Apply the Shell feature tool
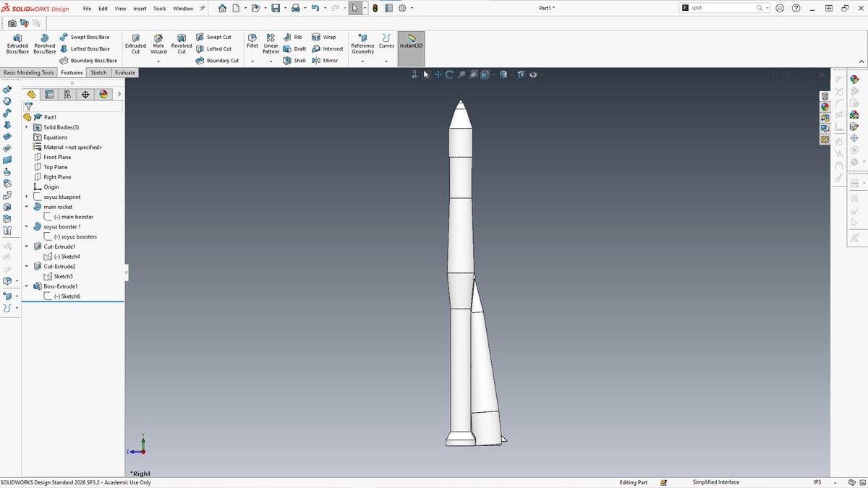 click(x=294, y=61)
